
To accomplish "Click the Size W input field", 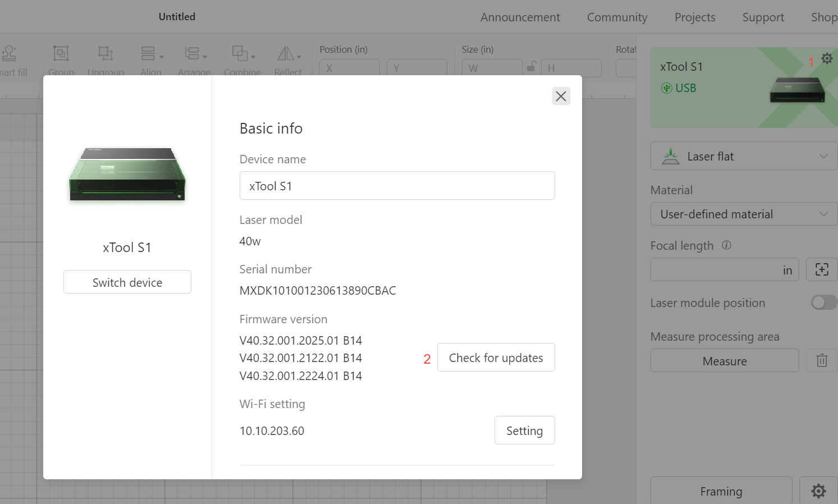I will [492, 67].
